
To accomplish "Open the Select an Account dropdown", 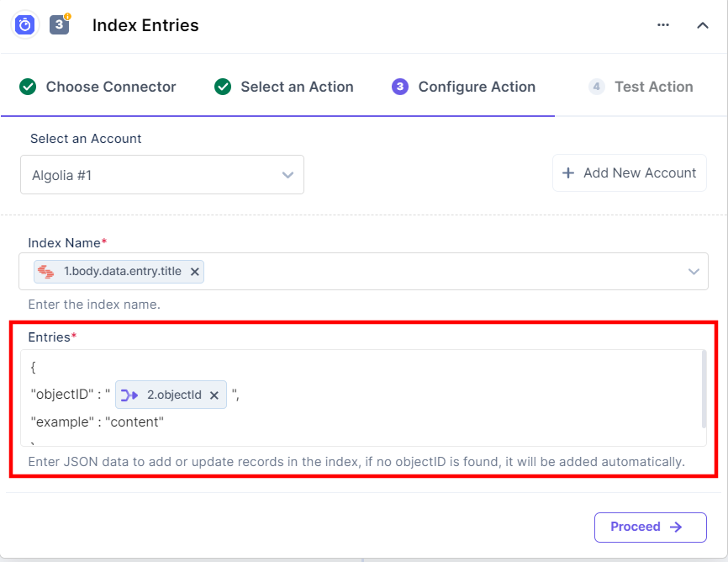I will 161,174.
